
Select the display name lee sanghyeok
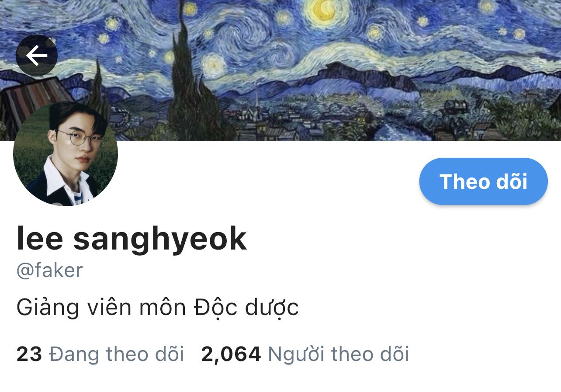132,239
